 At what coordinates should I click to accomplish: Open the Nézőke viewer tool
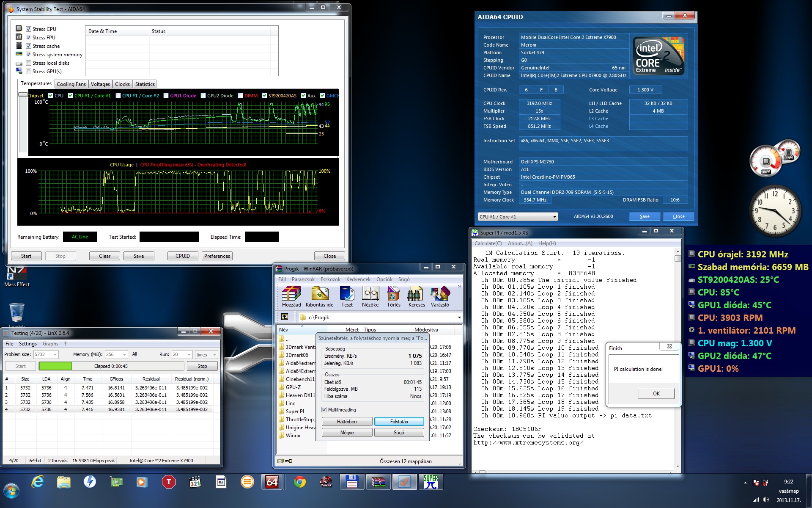370,296
